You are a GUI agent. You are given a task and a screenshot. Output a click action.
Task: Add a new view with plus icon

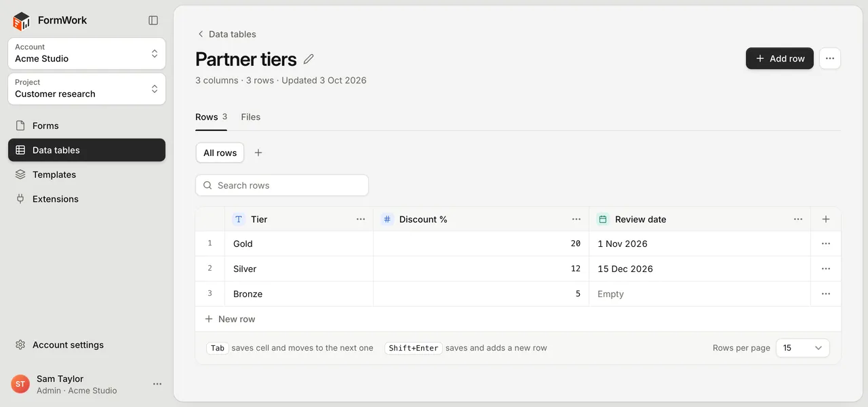tap(258, 153)
